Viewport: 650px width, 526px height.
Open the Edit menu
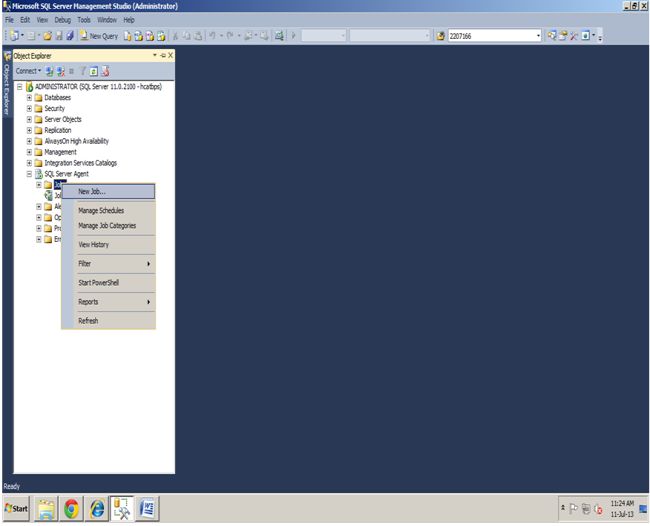point(25,20)
